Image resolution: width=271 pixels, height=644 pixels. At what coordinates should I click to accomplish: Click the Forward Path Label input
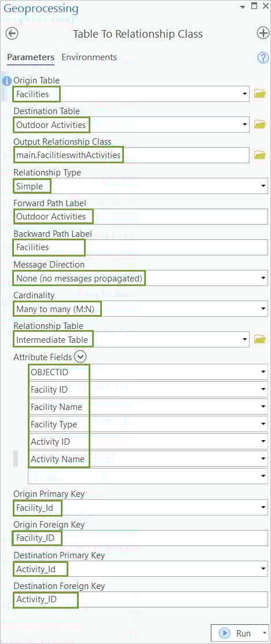[x=141, y=217]
